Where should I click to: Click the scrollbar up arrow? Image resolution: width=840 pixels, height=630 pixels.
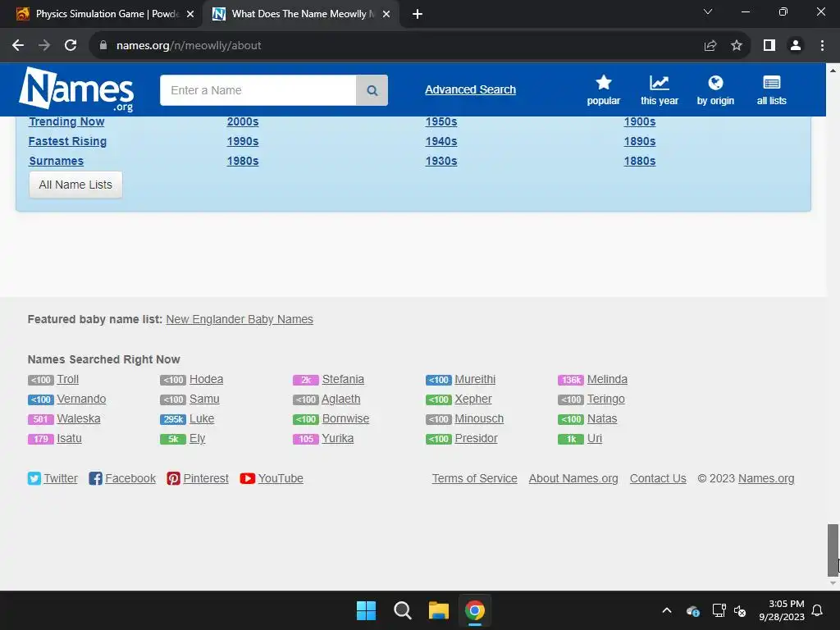pos(833,70)
